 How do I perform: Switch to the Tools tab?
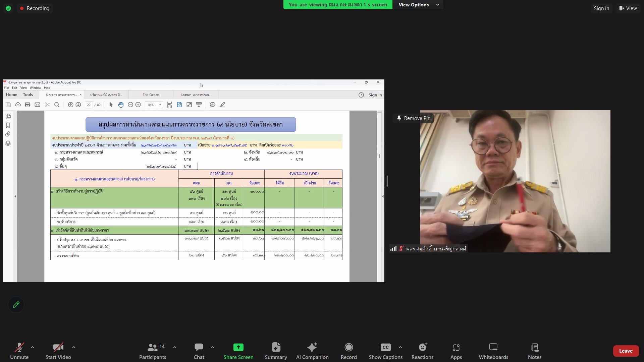tap(28, 95)
